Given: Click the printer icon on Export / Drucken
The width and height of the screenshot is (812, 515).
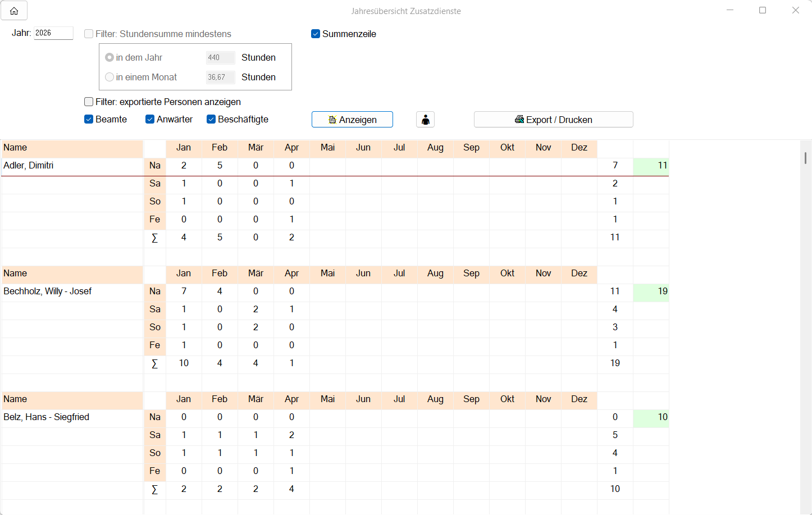Looking at the screenshot, I should pyautogui.click(x=519, y=120).
